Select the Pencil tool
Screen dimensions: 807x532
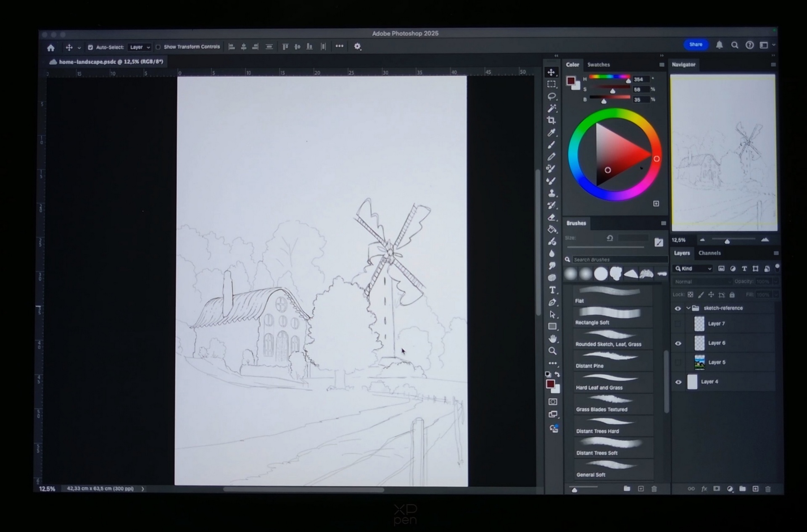click(551, 157)
